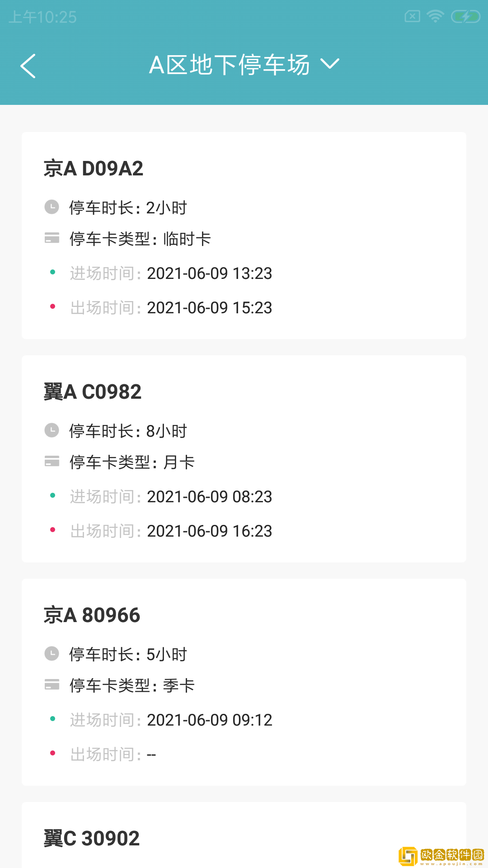
Task: Tap the Wi-Fi status bar icon
Action: click(435, 17)
